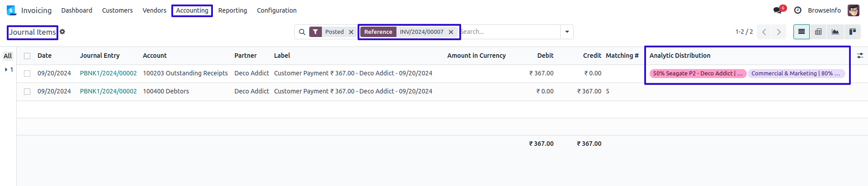Open the clock activities icon
The width and height of the screenshot is (868, 186).
point(798,10)
